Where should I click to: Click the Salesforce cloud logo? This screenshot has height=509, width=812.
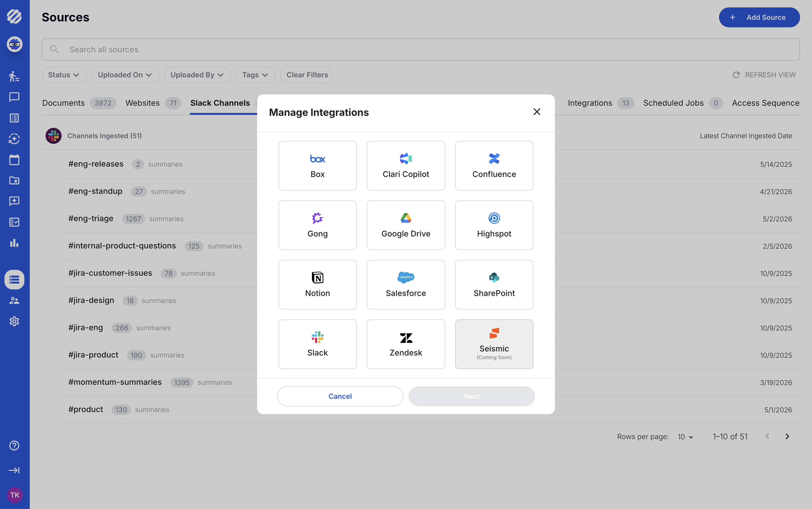point(406,277)
